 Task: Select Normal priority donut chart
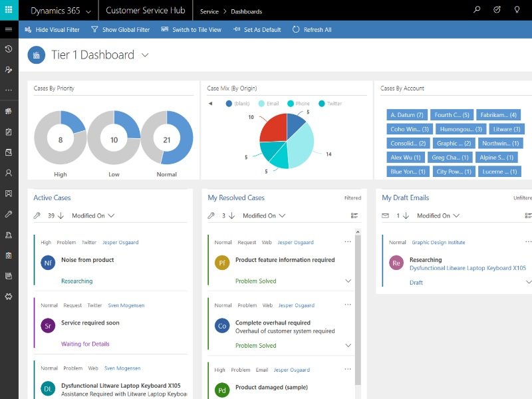(167, 138)
